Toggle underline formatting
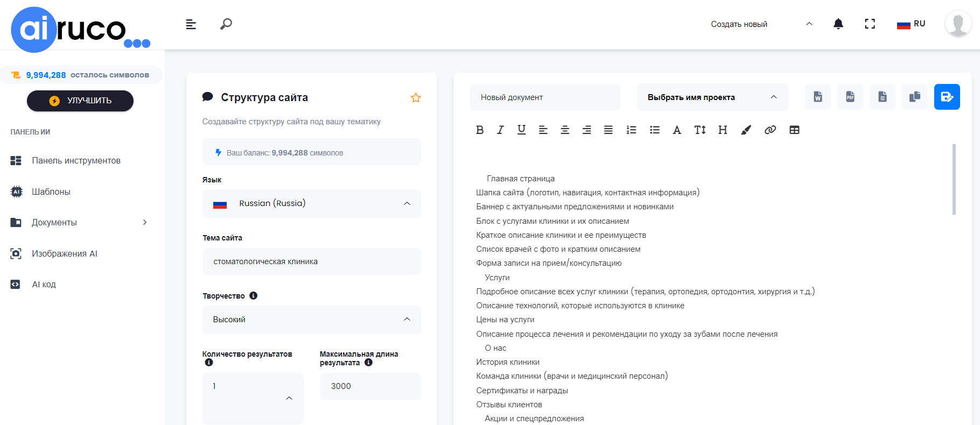The image size is (980, 425). pyautogui.click(x=521, y=130)
